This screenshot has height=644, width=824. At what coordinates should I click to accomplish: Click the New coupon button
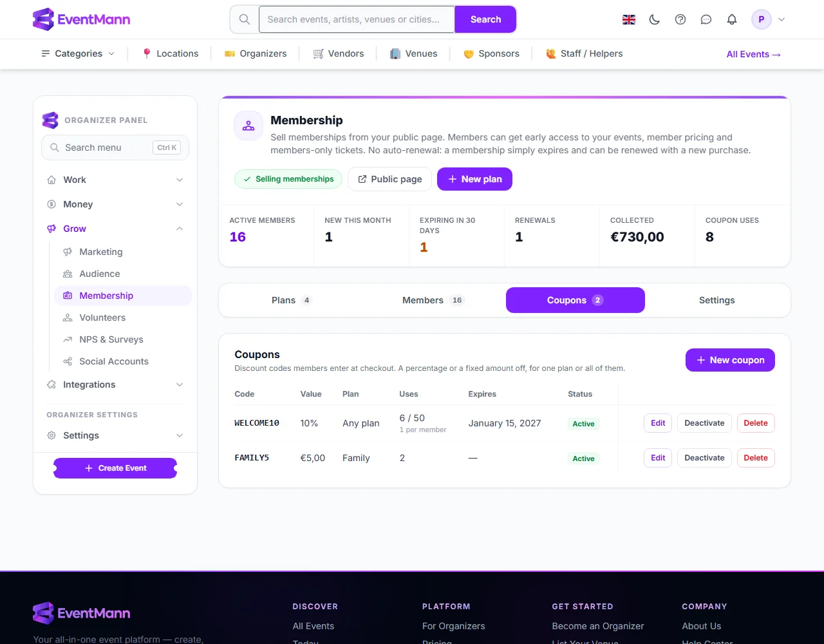pos(730,360)
